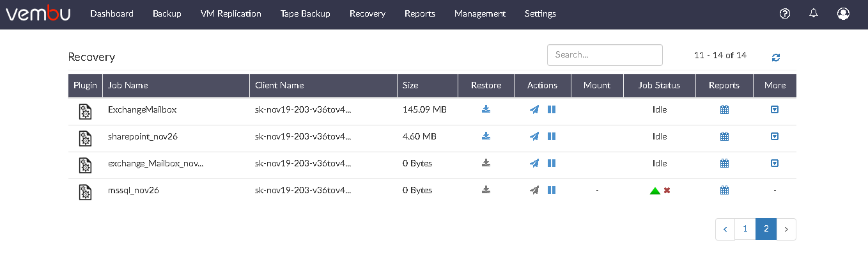
Task: Expand More options for ExchangeMailbox
Action: coord(775,109)
